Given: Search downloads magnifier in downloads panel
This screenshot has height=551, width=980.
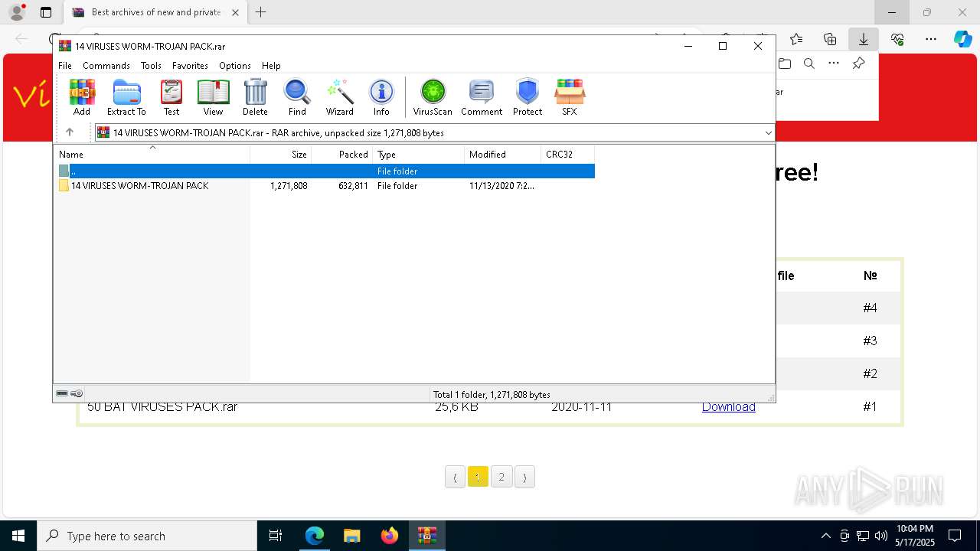Looking at the screenshot, I should [x=809, y=64].
